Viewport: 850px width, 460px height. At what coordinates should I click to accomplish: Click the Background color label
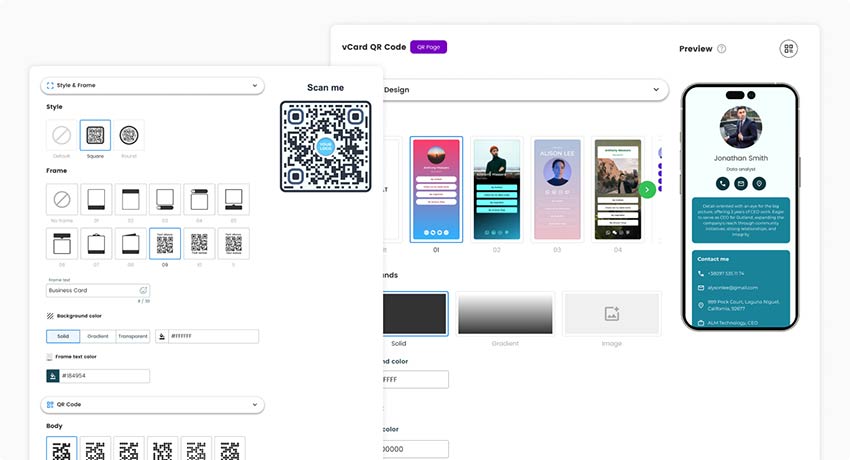[79, 316]
